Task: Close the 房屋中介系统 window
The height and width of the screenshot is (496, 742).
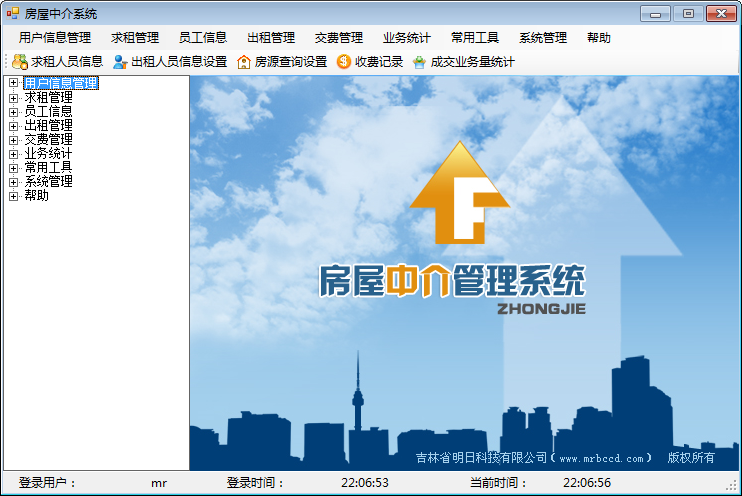Action: pyautogui.click(x=721, y=14)
